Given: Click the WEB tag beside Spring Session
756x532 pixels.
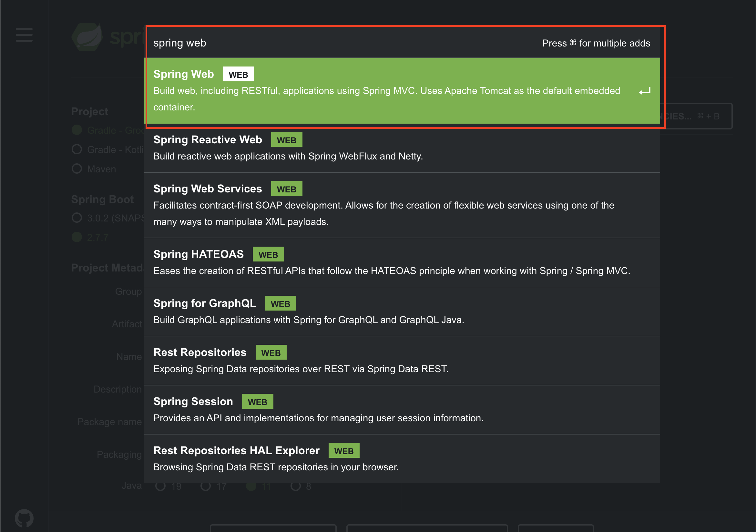Looking at the screenshot, I should tap(257, 402).
